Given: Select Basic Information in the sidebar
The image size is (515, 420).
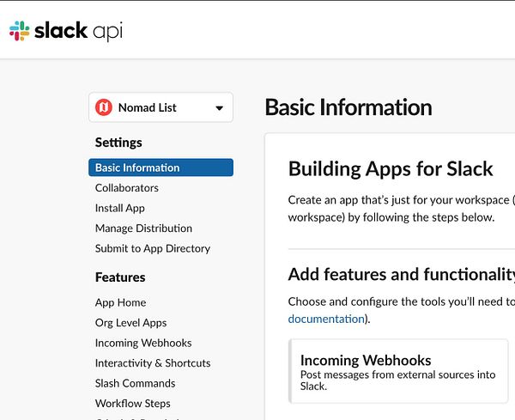Looking at the screenshot, I should [137, 167].
